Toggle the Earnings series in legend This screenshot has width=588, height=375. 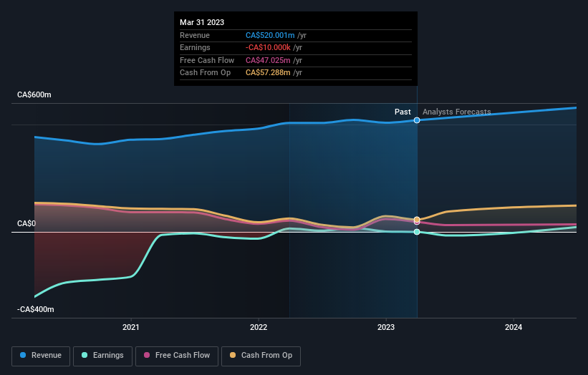point(102,356)
